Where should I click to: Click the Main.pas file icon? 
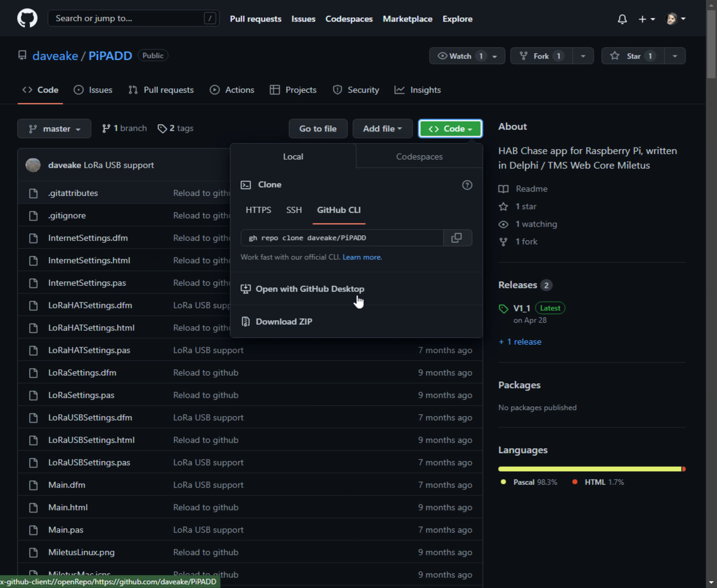point(33,530)
